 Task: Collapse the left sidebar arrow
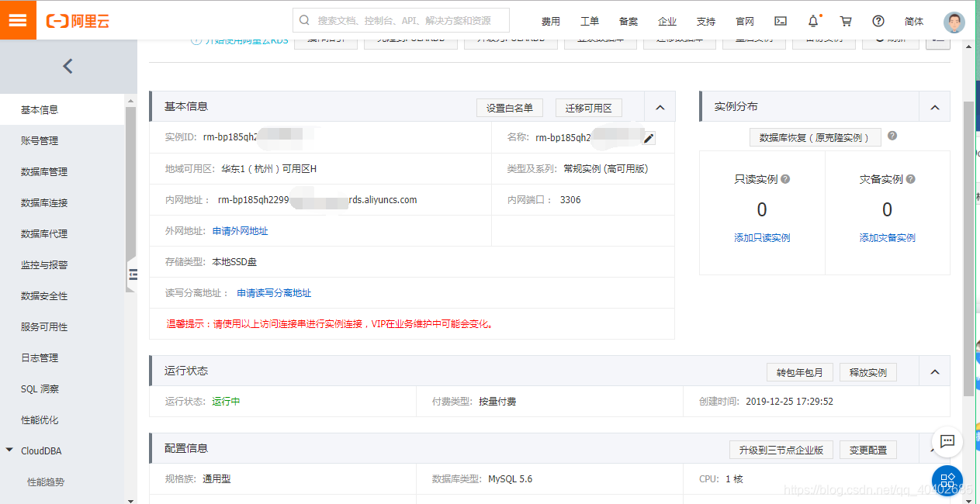pos(68,66)
